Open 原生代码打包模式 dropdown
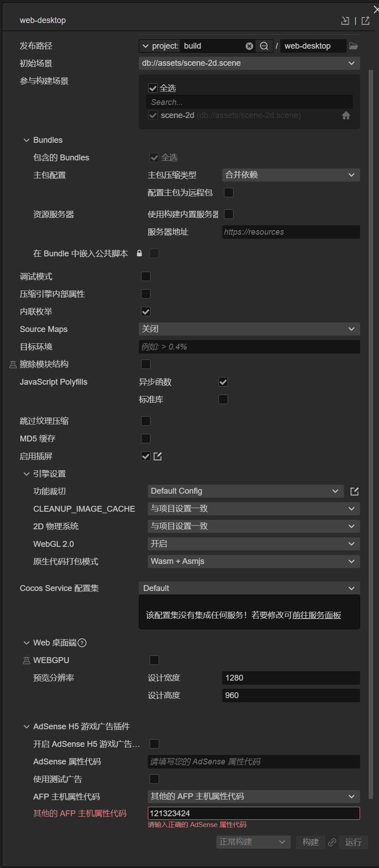The height and width of the screenshot is (868, 379). pos(254,561)
